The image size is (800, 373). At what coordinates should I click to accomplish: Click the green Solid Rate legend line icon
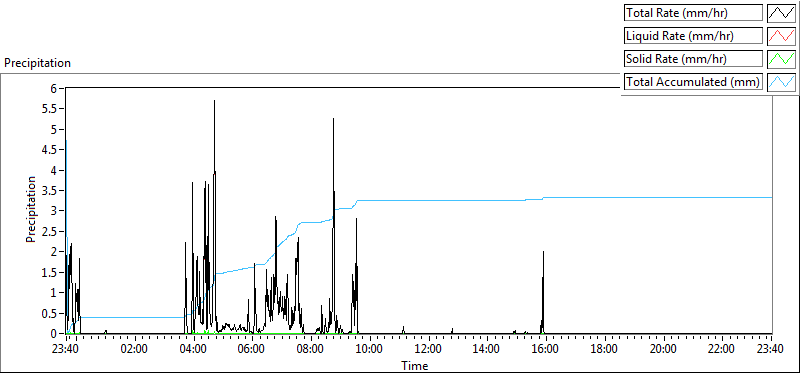(782, 59)
